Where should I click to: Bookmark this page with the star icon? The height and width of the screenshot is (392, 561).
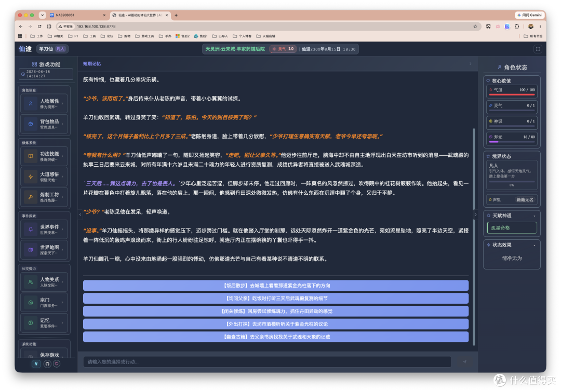point(475,26)
